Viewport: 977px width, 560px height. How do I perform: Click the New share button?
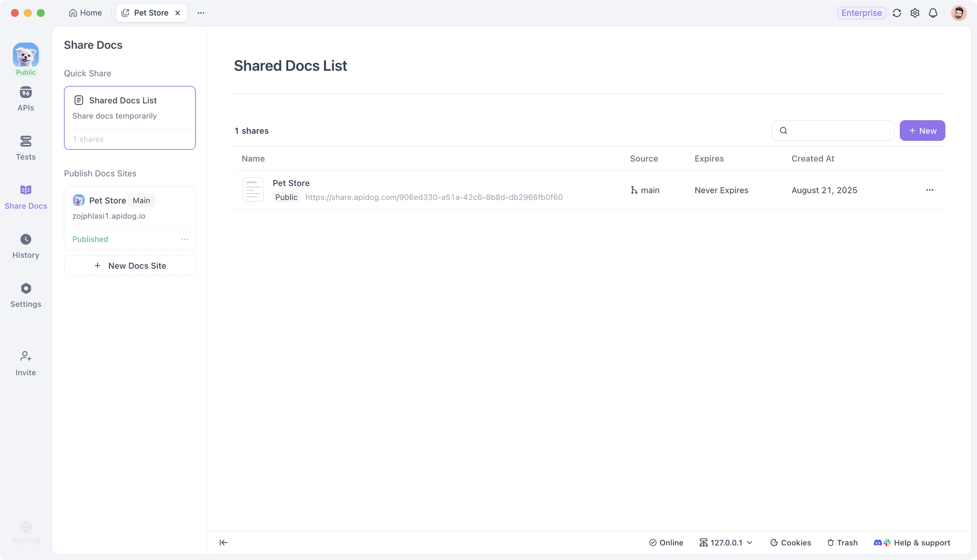(x=922, y=131)
